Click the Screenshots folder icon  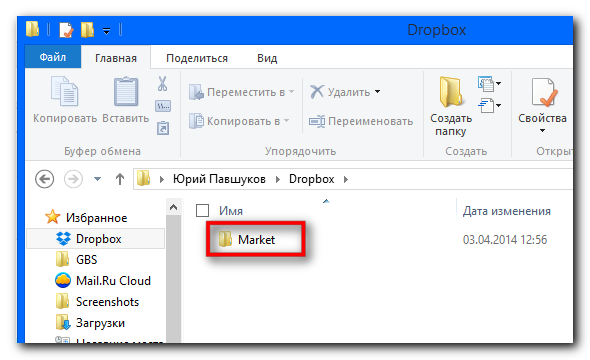(62, 301)
